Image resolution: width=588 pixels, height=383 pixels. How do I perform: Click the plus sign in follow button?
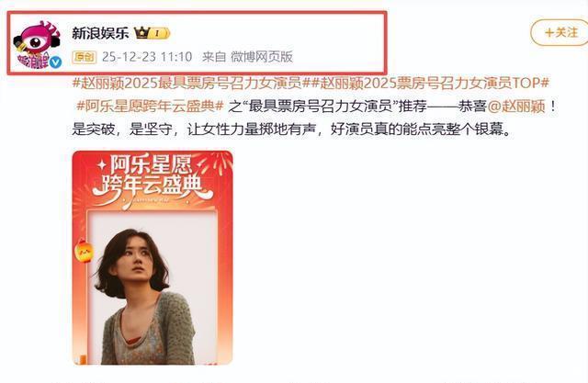pyautogui.click(x=549, y=33)
